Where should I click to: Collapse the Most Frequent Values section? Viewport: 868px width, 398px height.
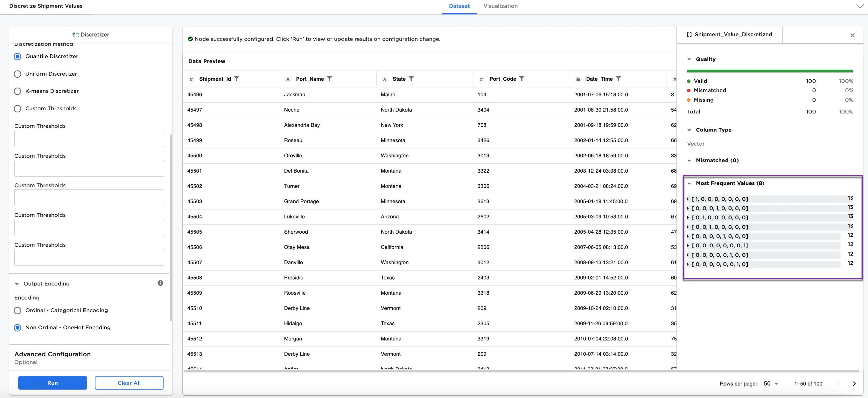689,183
